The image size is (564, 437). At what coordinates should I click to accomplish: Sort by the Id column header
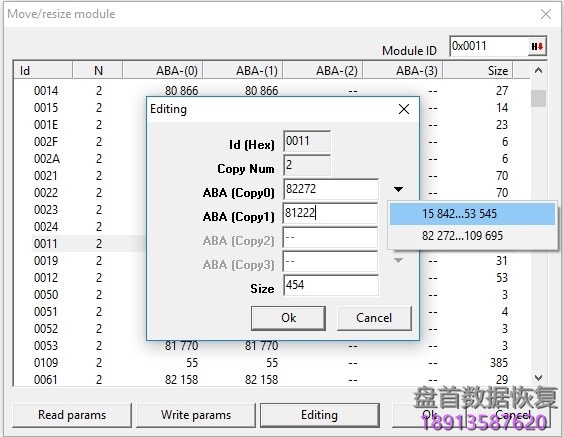pos(43,70)
